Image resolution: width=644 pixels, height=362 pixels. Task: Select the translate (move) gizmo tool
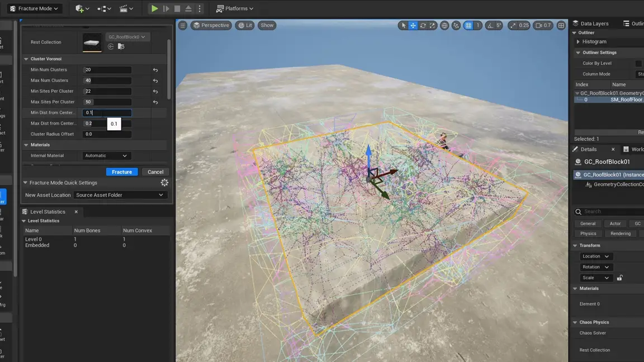(x=413, y=26)
